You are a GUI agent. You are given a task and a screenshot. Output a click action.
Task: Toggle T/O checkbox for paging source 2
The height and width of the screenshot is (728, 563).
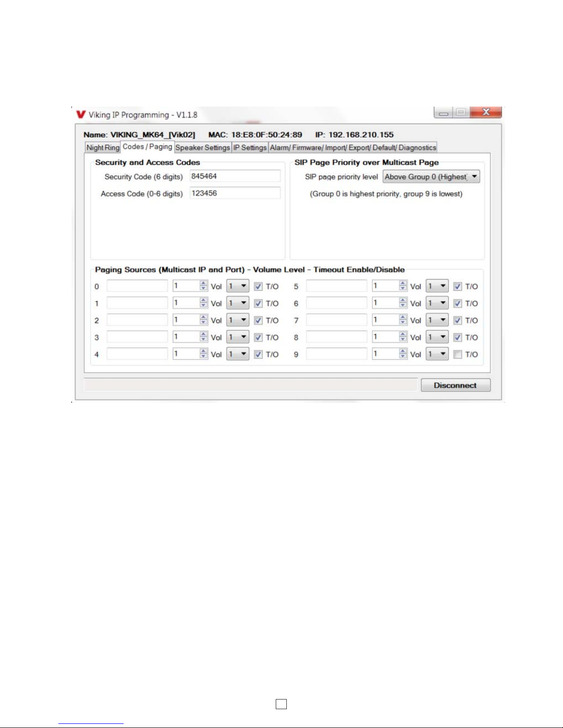(258, 321)
